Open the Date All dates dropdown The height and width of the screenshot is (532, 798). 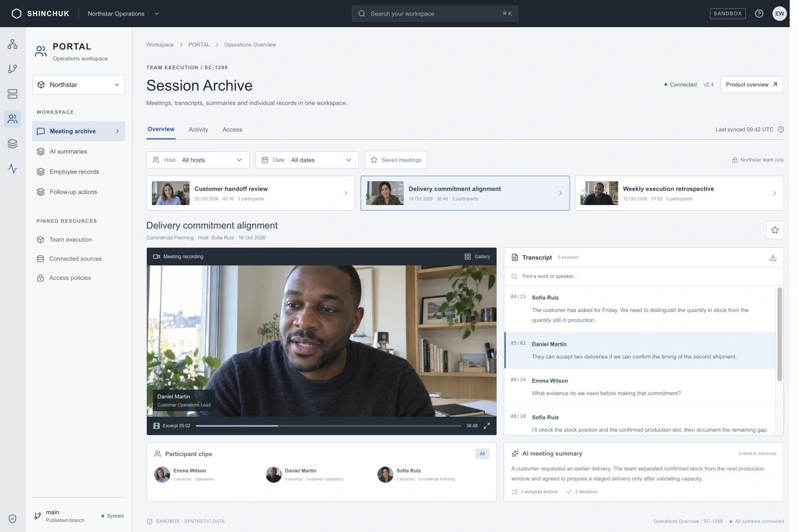click(307, 160)
